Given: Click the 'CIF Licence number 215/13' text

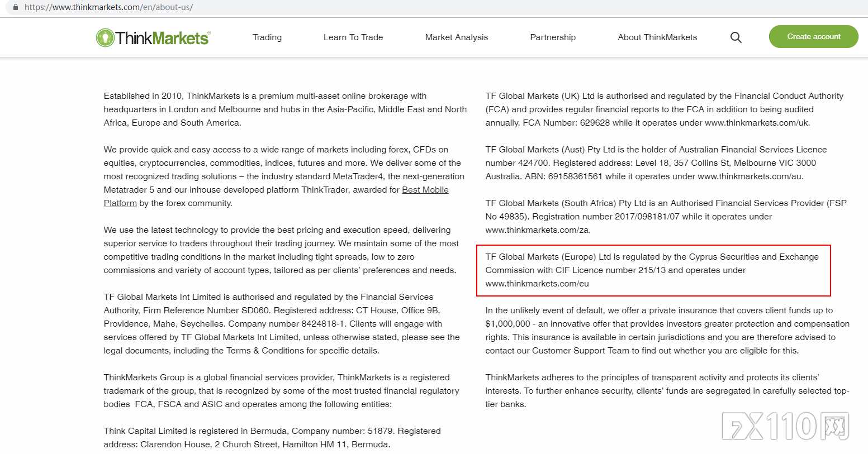Looking at the screenshot, I should click(x=610, y=270).
